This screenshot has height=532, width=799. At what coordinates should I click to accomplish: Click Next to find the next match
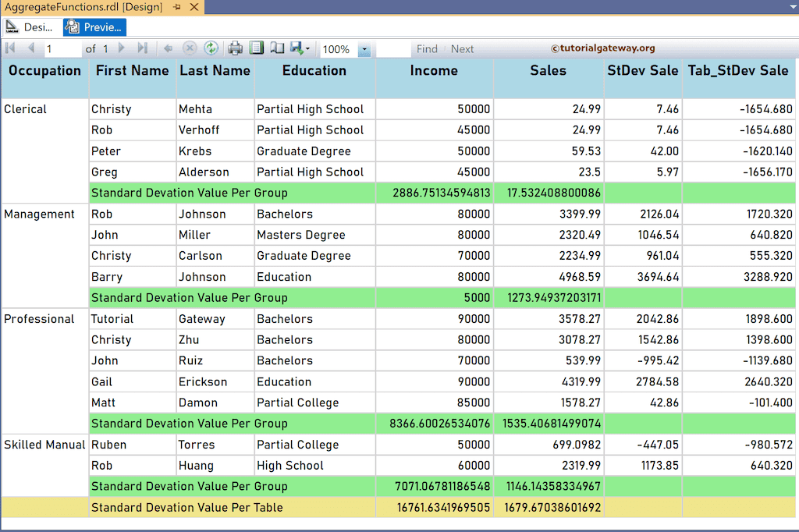pos(462,48)
